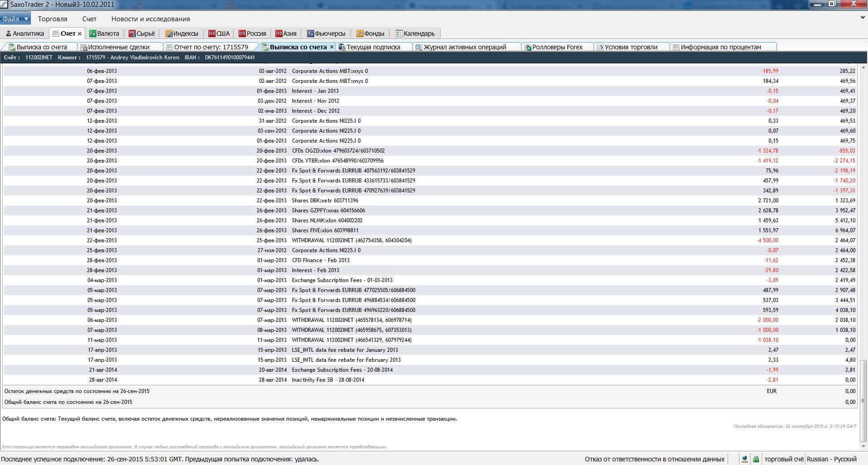Switch to the Фьючерсы tab
The width and height of the screenshot is (868, 465).
[326, 34]
